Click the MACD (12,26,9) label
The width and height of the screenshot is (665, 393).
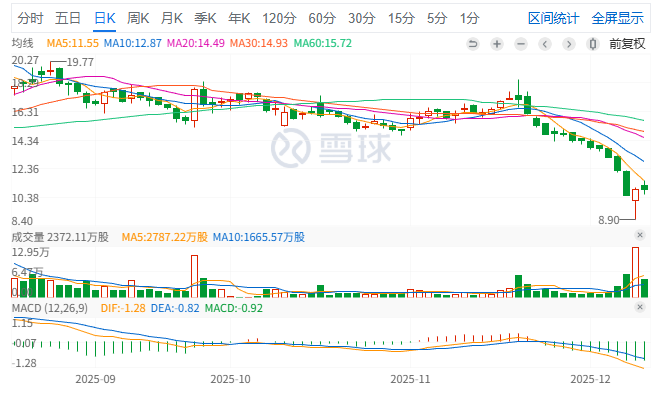pos(50,308)
